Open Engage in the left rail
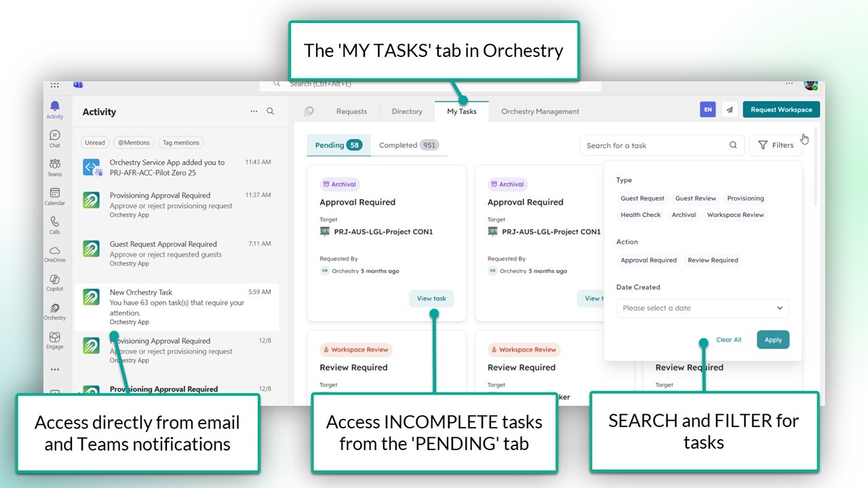Image resolution: width=868 pixels, height=488 pixels. tap(55, 340)
